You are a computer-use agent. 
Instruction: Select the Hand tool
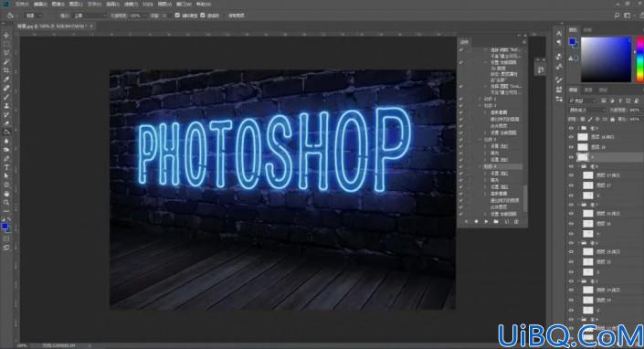click(x=6, y=194)
